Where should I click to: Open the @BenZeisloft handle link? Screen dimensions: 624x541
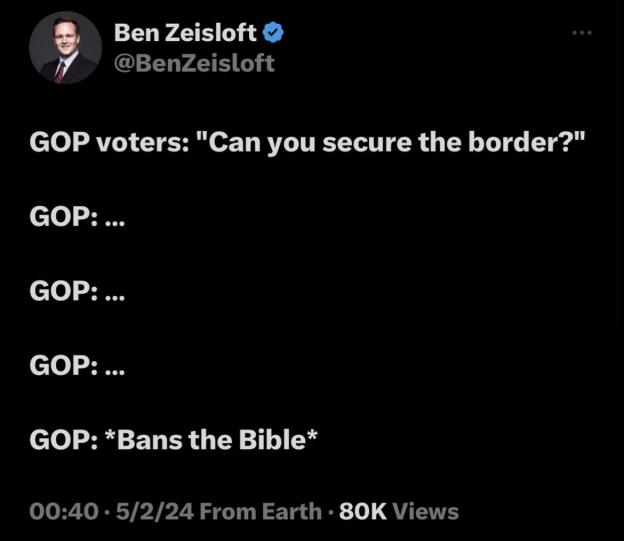click(x=194, y=63)
